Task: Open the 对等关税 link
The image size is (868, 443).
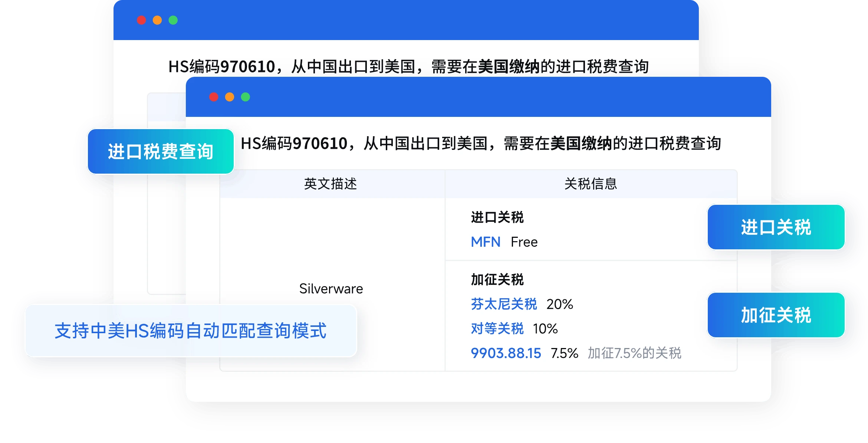Action: coord(497,328)
